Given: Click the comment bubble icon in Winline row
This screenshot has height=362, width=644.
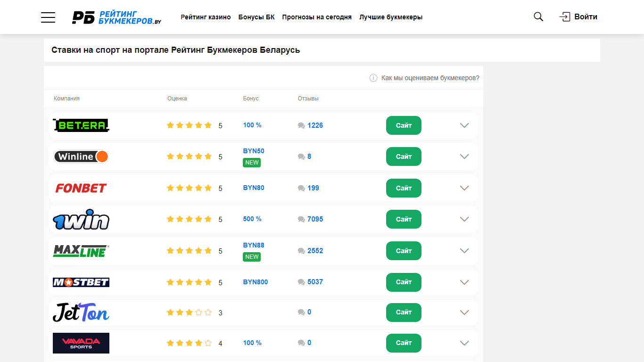Looking at the screenshot, I should pyautogui.click(x=301, y=156).
